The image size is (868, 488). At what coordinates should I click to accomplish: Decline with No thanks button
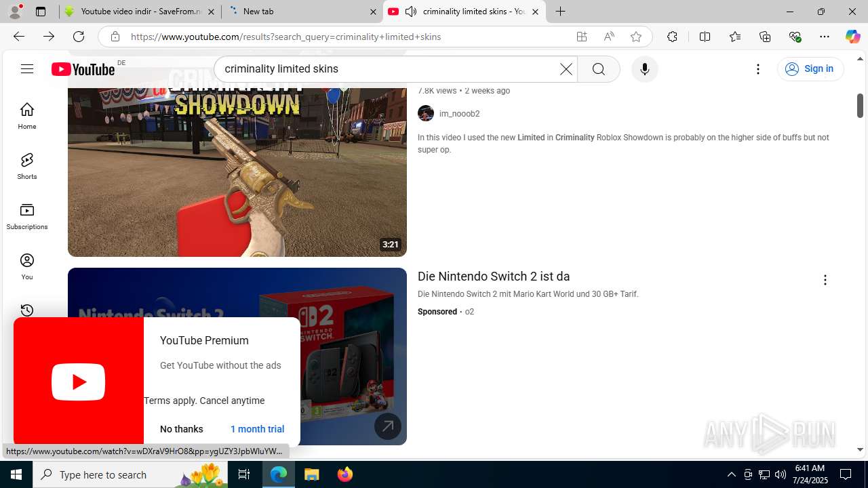coord(181,429)
